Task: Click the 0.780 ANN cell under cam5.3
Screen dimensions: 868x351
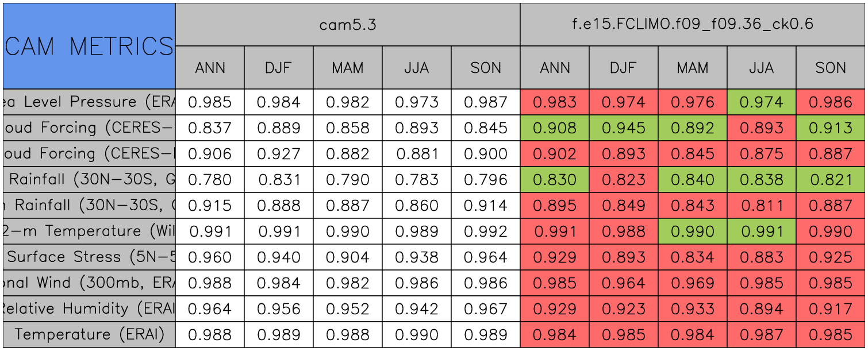Action: click(210, 180)
